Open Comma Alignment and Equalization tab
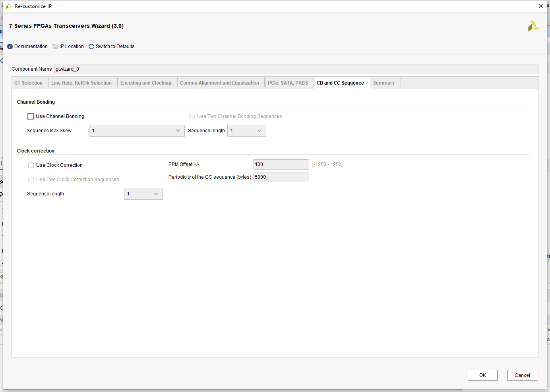 tap(219, 83)
